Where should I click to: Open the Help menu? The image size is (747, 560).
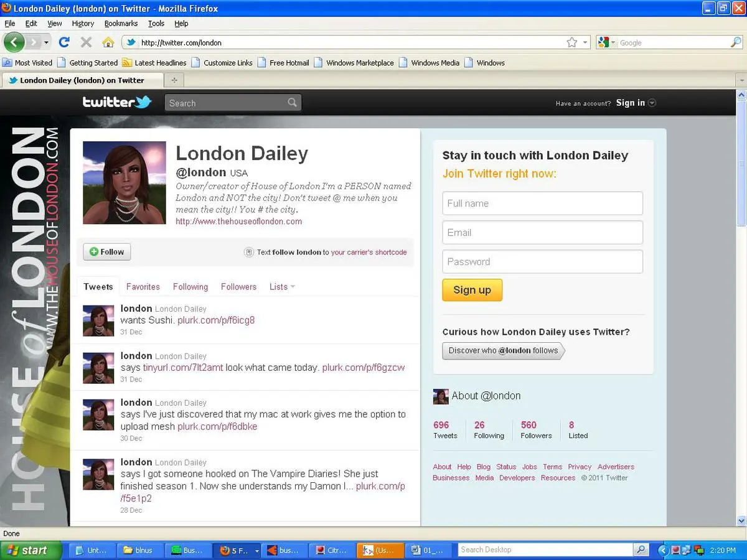click(181, 24)
